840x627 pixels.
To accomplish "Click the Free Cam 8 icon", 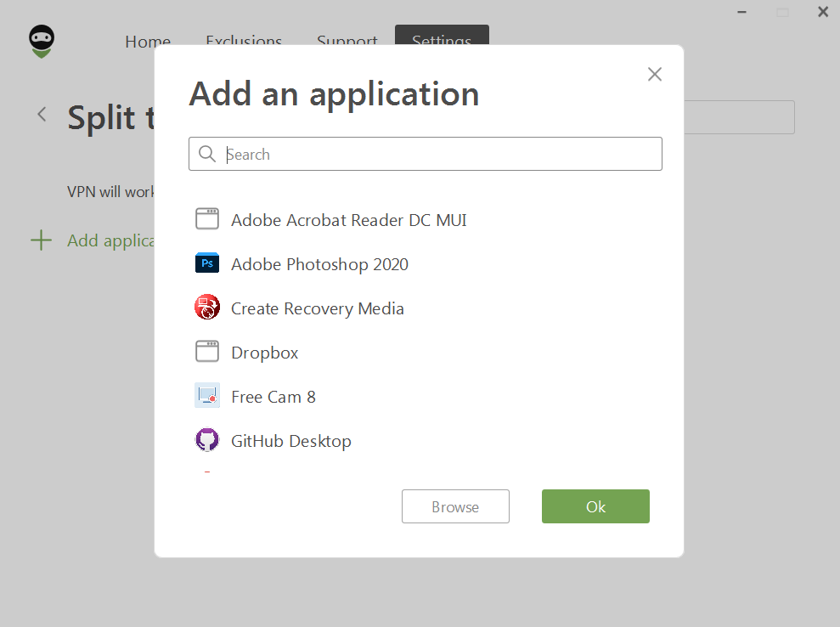I will 206,396.
